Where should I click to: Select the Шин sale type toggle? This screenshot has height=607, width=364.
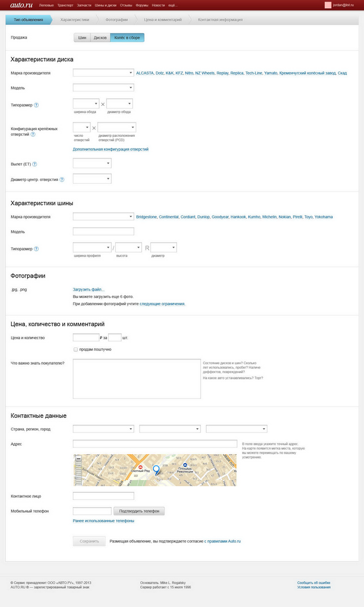pos(82,38)
